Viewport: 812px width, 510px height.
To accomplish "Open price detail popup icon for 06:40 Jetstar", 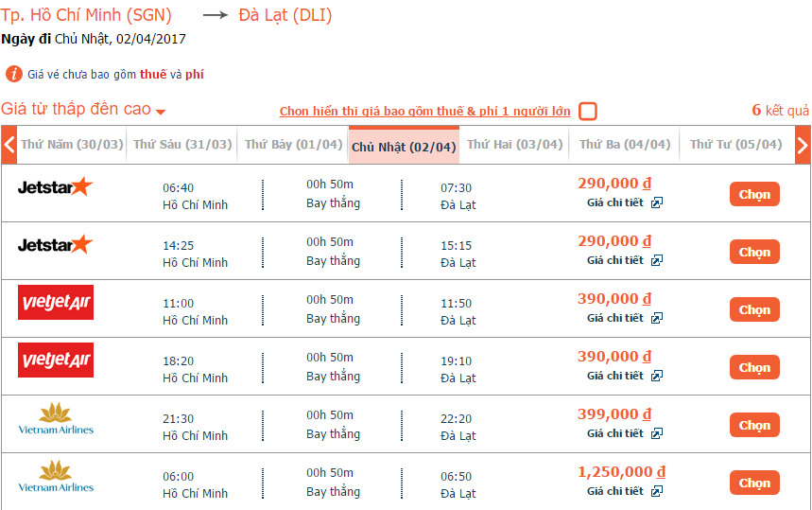I will (x=657, y=202).
